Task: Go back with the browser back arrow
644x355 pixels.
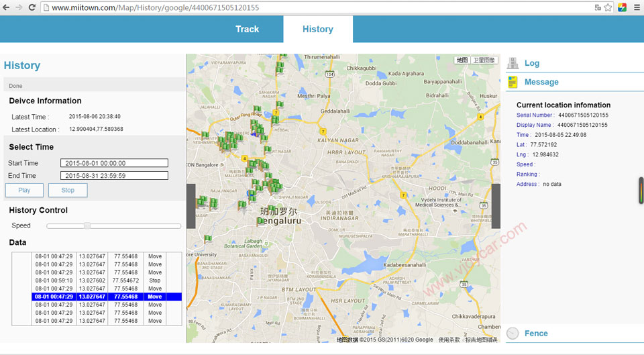Action: 6,7
